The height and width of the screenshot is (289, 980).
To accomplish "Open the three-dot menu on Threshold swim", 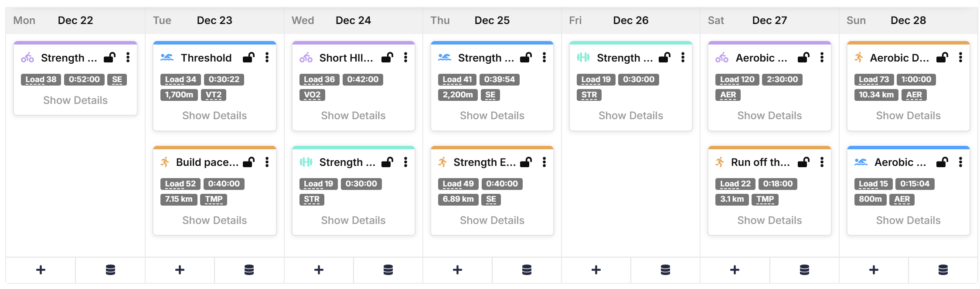I will pyautogui.click(x=267, y=58).
